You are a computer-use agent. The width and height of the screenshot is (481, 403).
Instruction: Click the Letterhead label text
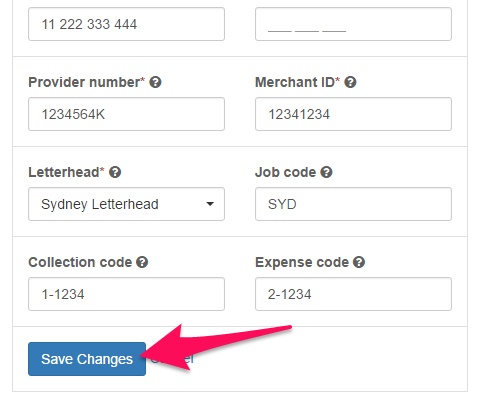(x=66, y=172)
